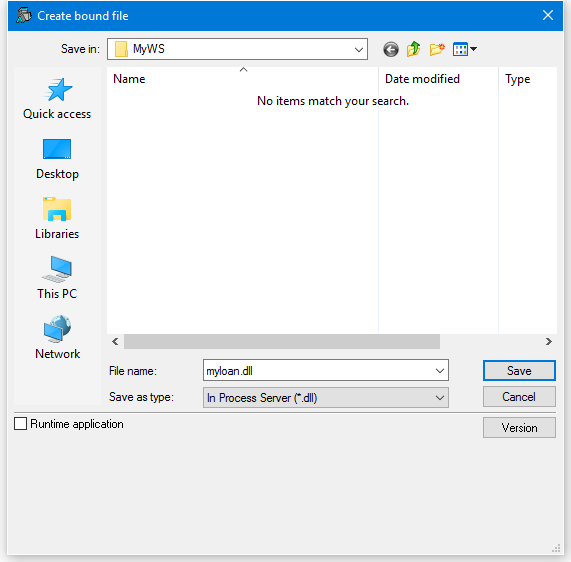Select Desktop in the places bar
This screenshot has height=562, width=571.
pos(57,159)
